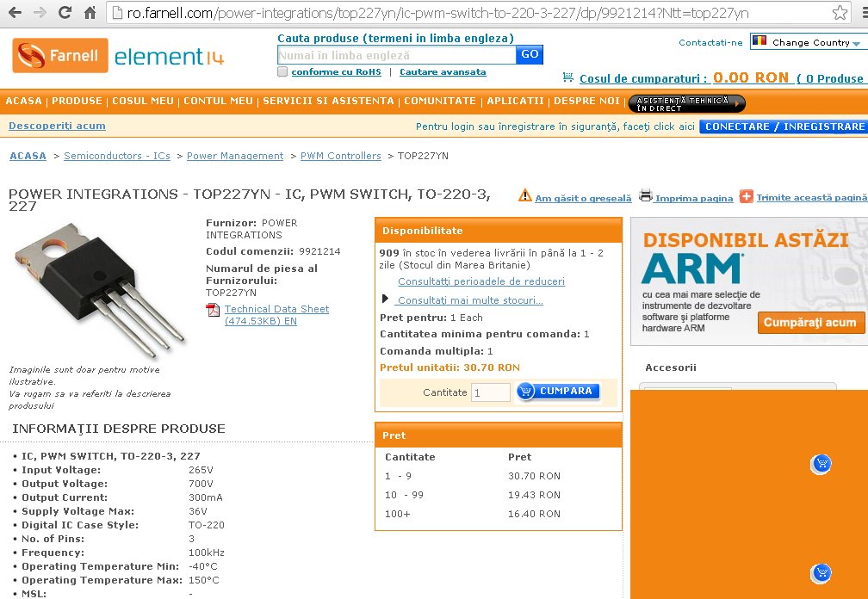Click CONECTARE / INREGISTRARE button
Screen dimensions: 868x599
[784, 127]
